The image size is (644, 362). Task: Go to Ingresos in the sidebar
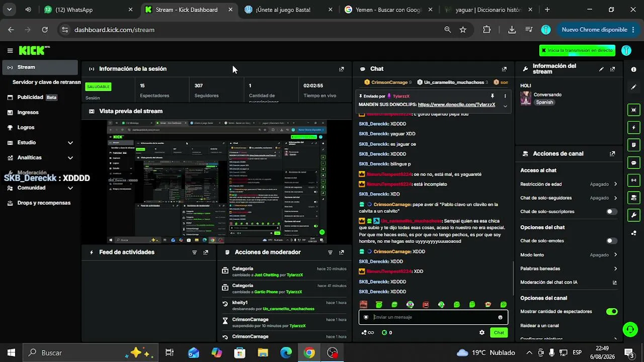40,113
